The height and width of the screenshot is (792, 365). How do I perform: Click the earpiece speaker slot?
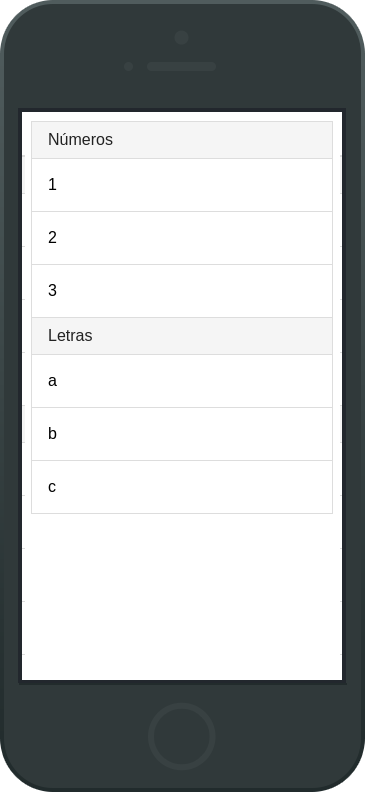(181, 66)
